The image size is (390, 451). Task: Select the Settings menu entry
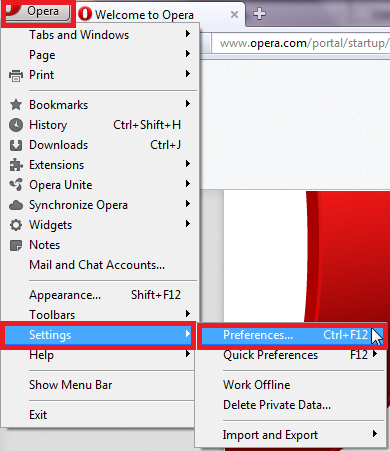pos(98,335)
